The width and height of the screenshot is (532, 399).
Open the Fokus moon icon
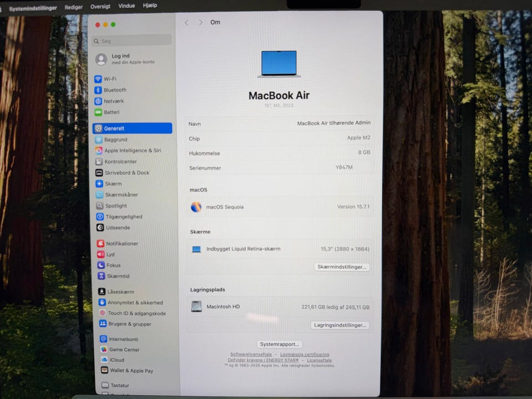(x=101, y=265)
